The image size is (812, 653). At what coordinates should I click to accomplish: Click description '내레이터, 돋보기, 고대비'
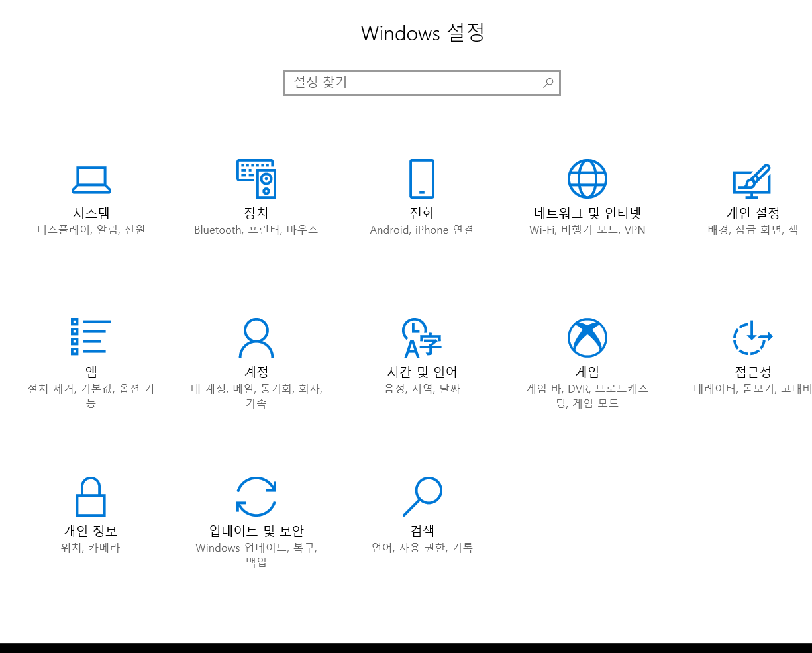[x=752, y=389]
